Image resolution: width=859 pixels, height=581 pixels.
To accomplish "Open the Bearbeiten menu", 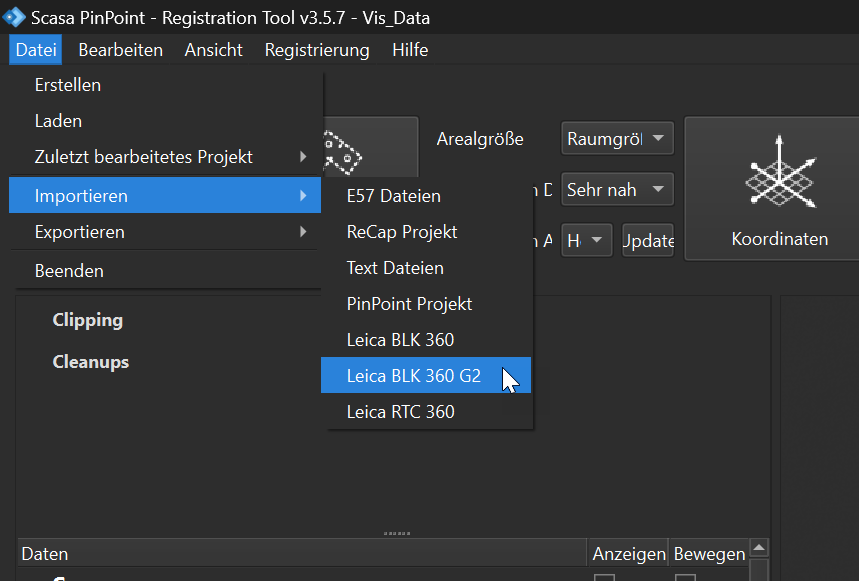I will click(121, 50).
